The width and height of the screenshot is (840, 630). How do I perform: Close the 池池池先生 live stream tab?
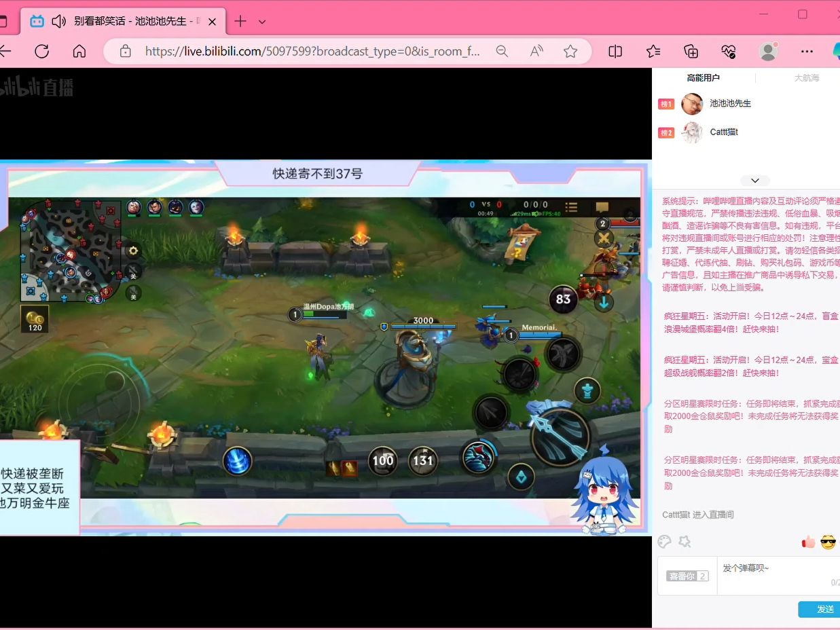212,22
